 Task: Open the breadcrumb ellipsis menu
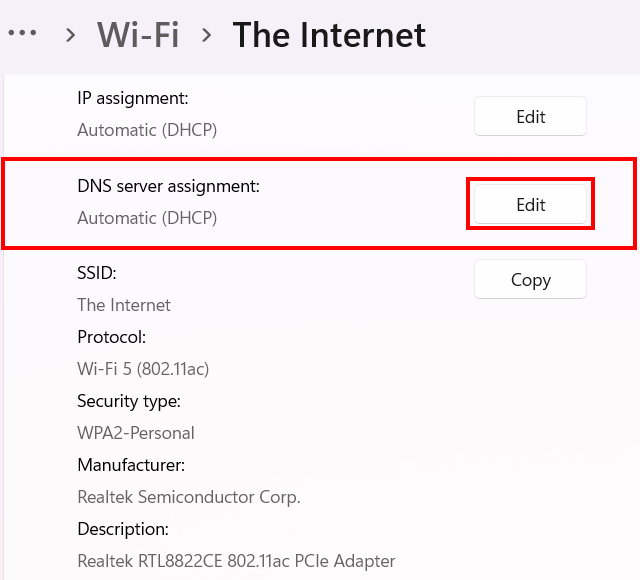(22, 34)
